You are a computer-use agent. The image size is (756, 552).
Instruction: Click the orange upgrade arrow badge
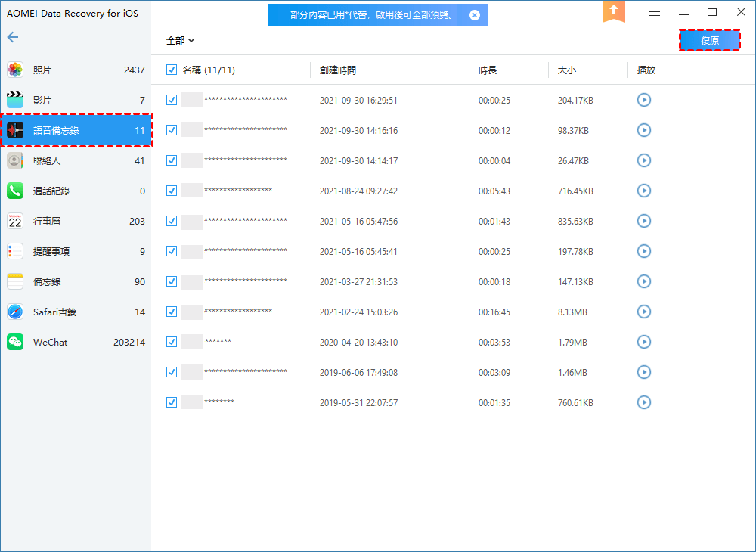point(614,11)
